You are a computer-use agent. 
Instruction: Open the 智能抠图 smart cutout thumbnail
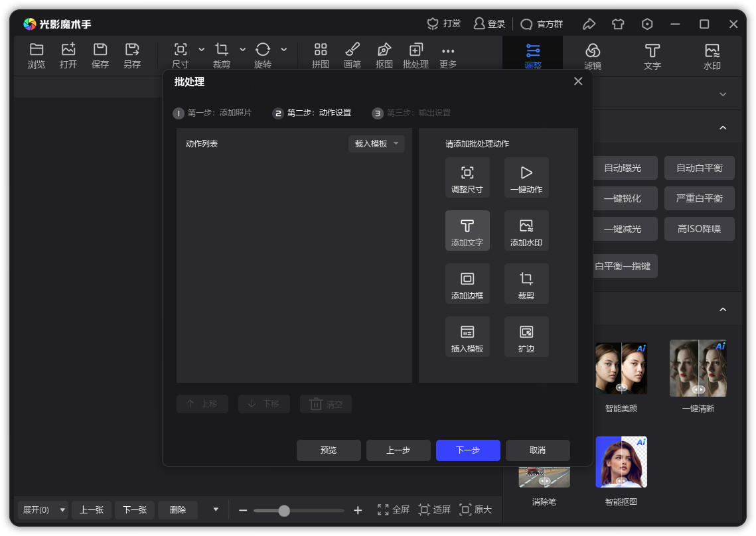tap(621, 461)
